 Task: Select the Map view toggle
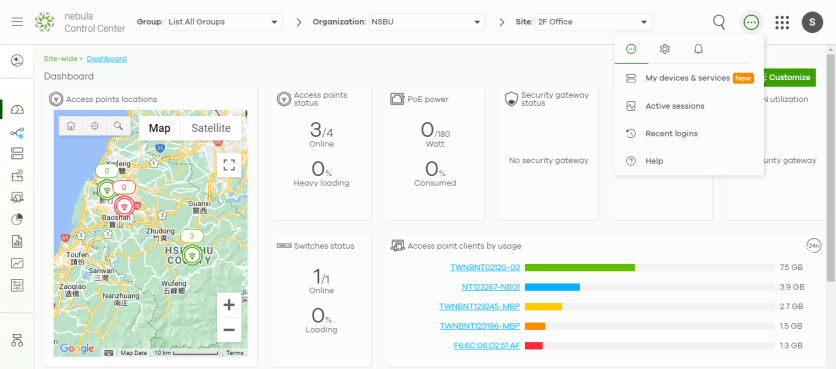tap(159, 128)
